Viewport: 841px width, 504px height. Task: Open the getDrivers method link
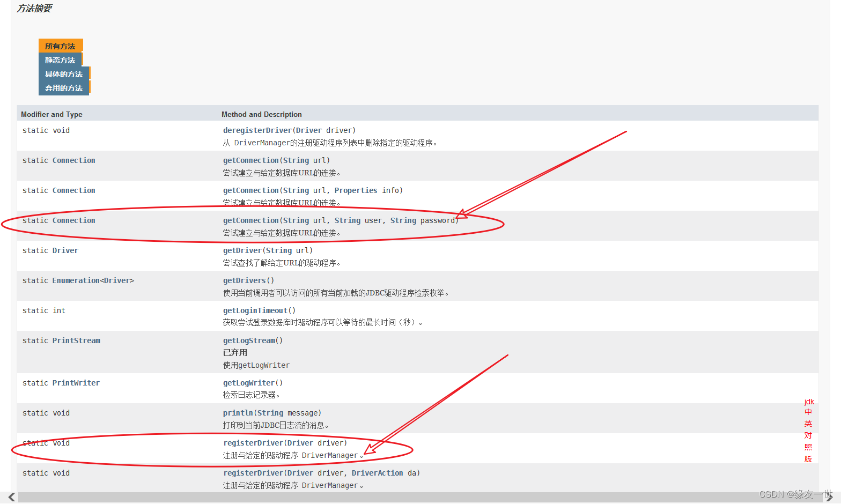245,280
